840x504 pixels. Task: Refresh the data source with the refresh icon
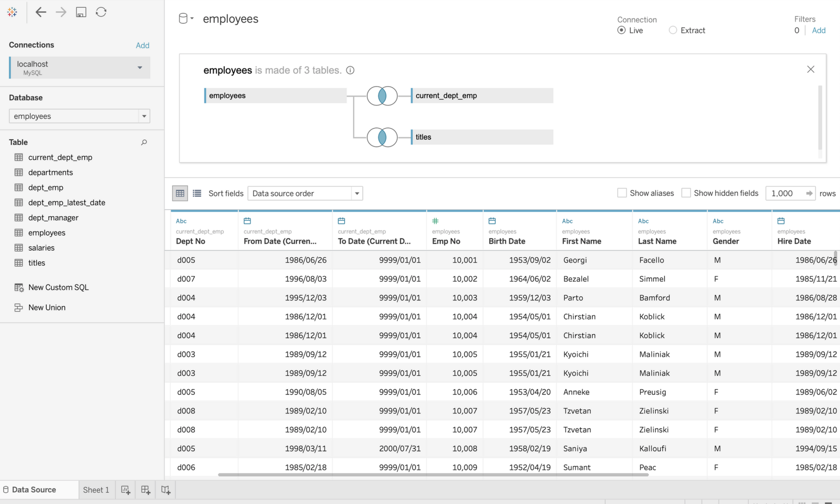tap(101, 12)
